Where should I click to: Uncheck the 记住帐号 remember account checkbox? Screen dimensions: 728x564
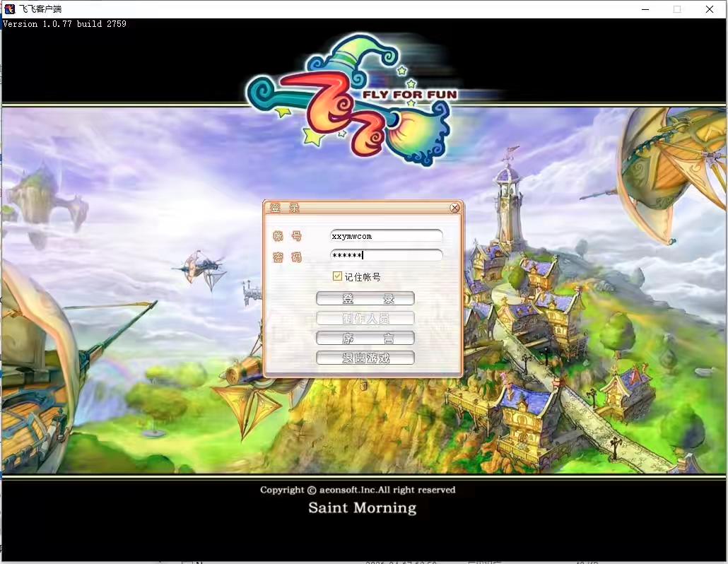[337, 276]
